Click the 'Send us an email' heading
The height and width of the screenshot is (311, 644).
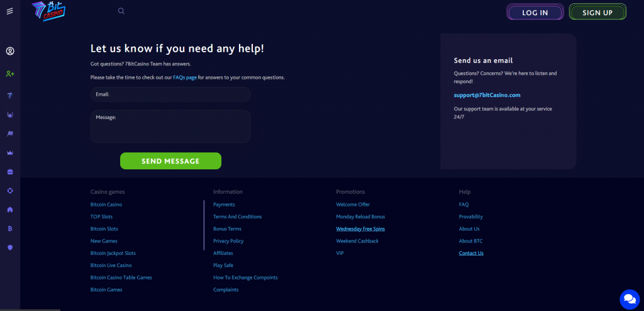pyautogui.click(x=483, y=60)
